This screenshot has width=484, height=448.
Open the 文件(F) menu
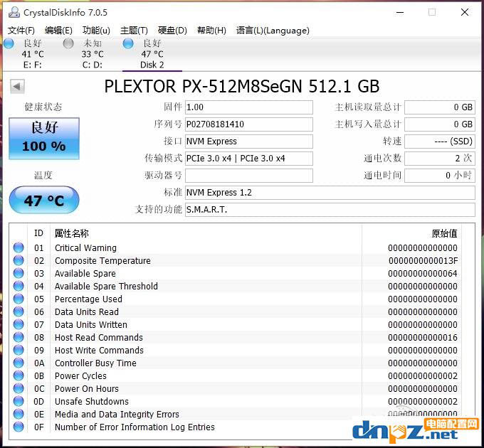click(21, 30)
